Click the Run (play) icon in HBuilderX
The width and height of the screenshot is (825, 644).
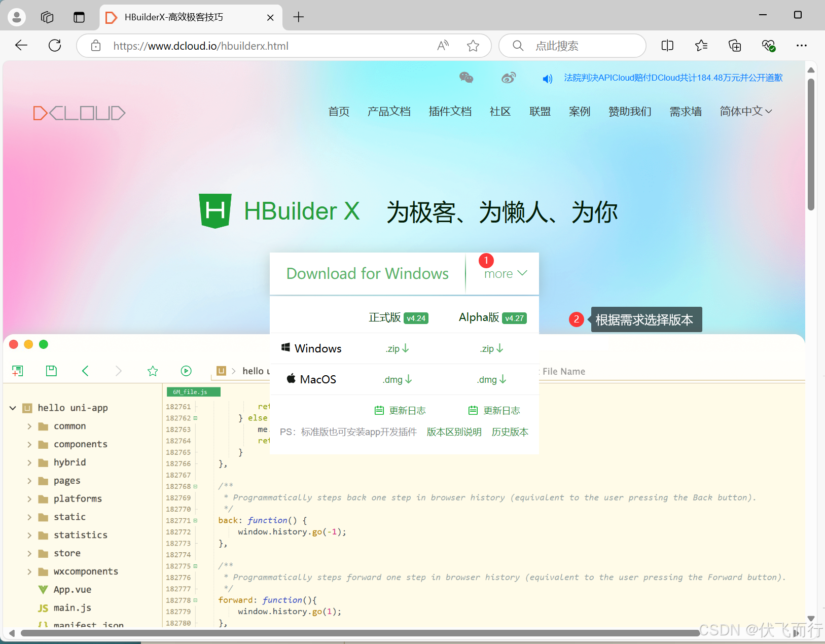click(186, 371)
